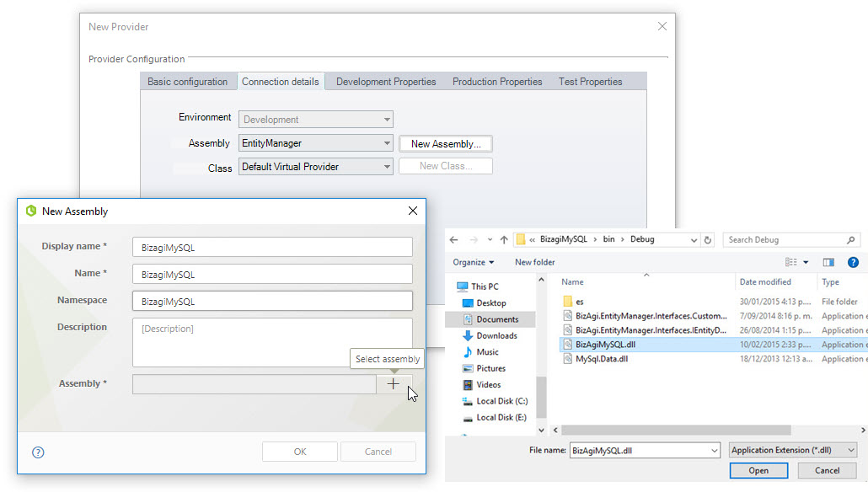This screenshot has width=868, height=503.
Task: Switch to Connection details tab
Action: (280, 82)
